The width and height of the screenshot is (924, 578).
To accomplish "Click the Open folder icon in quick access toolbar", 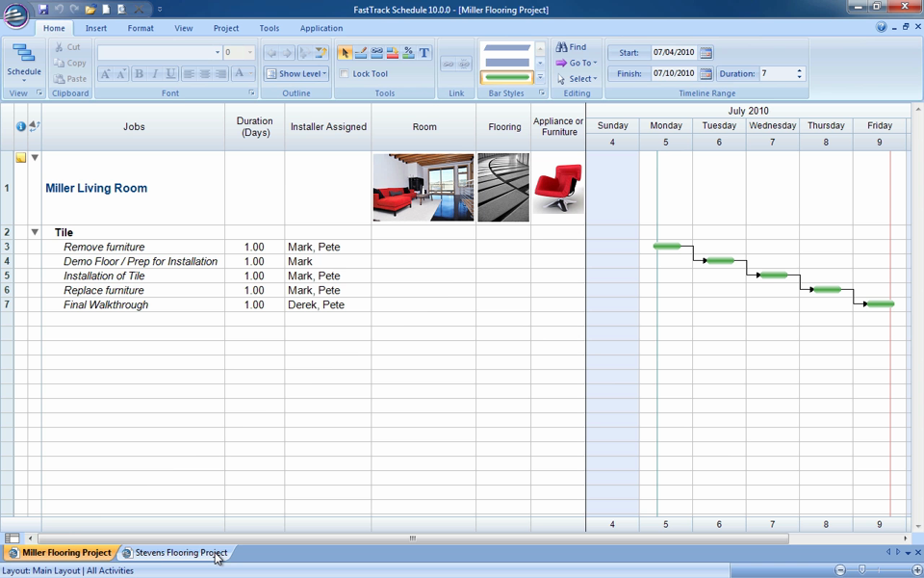I will click(x=90, y=10).
